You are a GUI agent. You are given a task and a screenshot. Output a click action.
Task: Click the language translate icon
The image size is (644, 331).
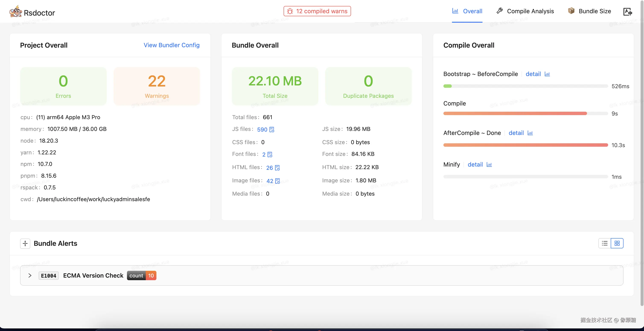pyautogui.click(x=628, y=12)
